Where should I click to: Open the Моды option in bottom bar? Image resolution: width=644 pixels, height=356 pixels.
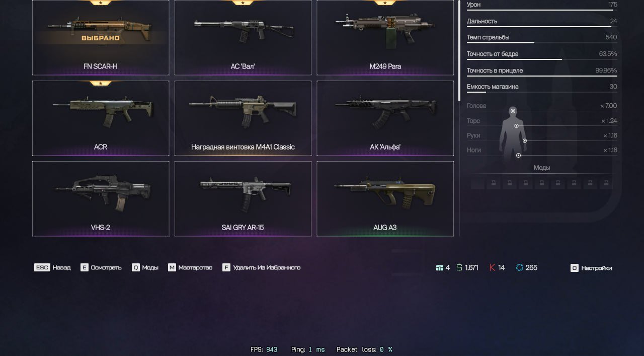tap(145, 267)
